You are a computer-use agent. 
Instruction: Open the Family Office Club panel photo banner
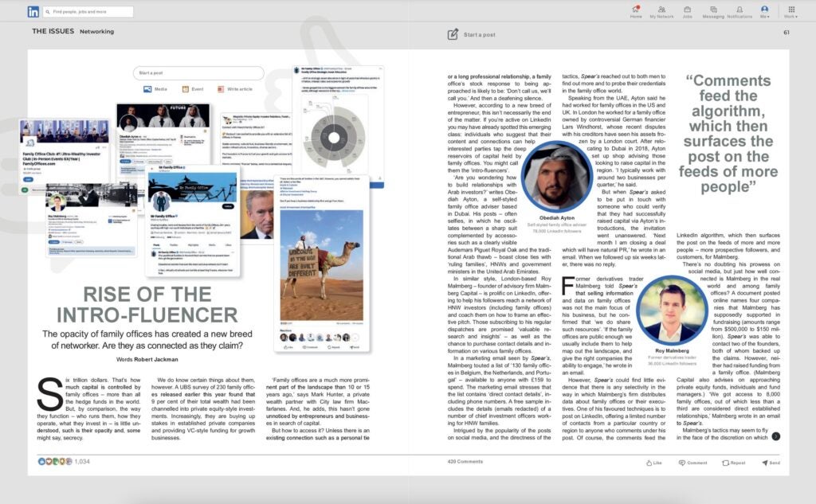coord(65,131)
